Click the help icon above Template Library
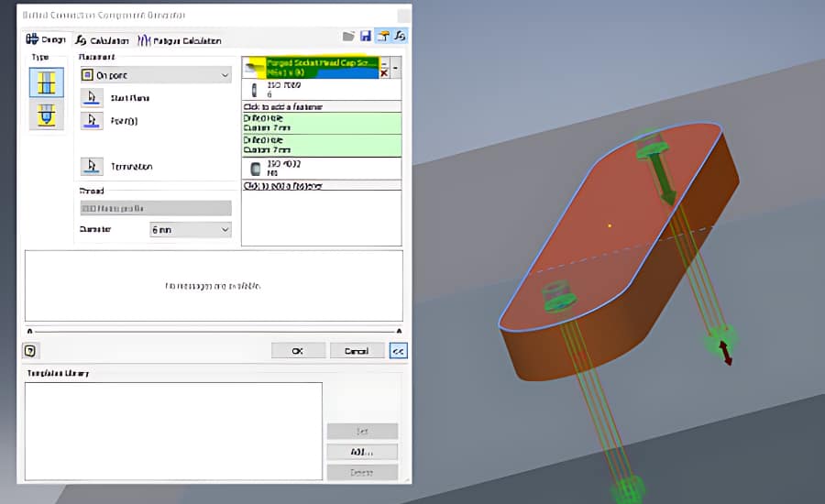This screenshot has height=504, width=825. (30, 350)
